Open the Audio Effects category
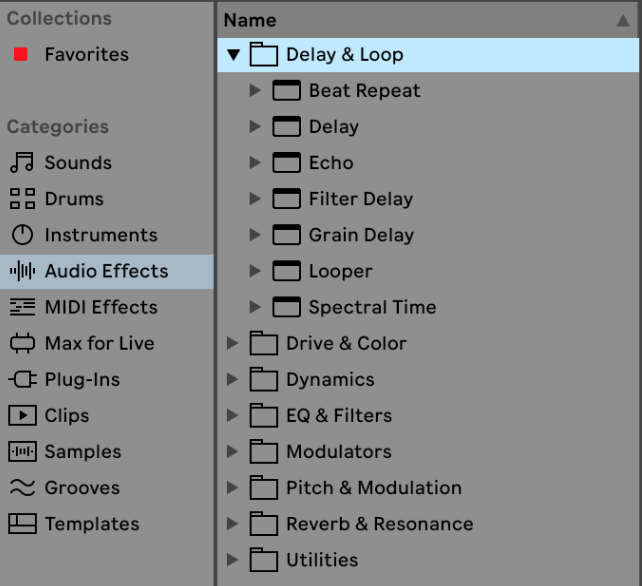Screen dimensions: 642x586 click(x=106, y=271)
